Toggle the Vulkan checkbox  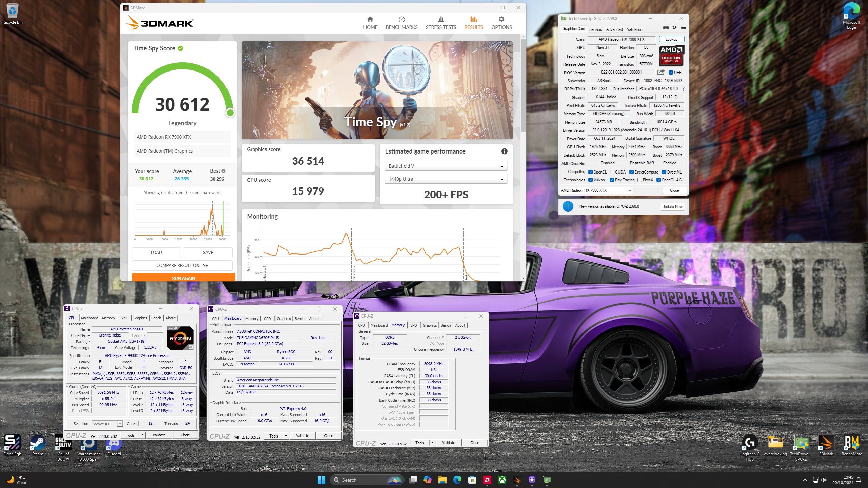point(590,180)
